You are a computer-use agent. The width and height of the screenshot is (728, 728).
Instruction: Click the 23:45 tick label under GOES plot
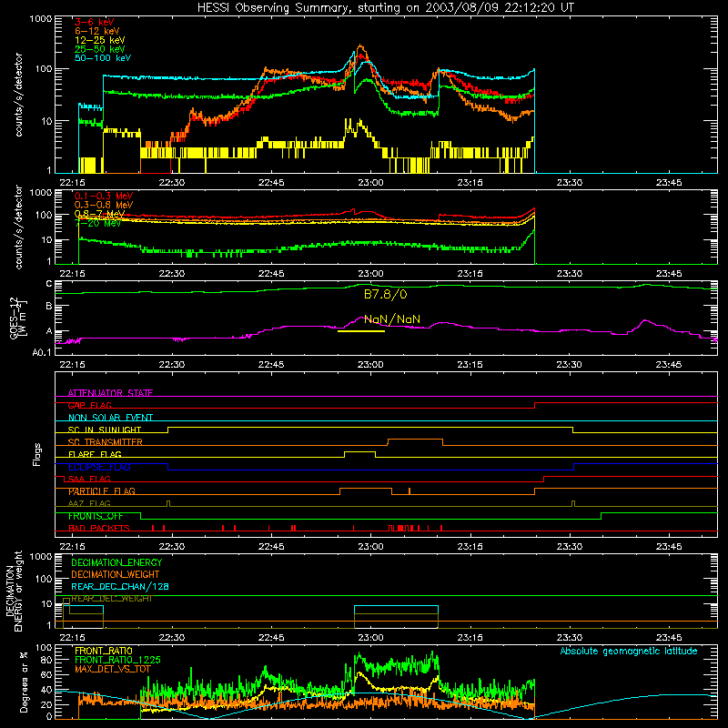pyautogui.click(x=669, y=365)
